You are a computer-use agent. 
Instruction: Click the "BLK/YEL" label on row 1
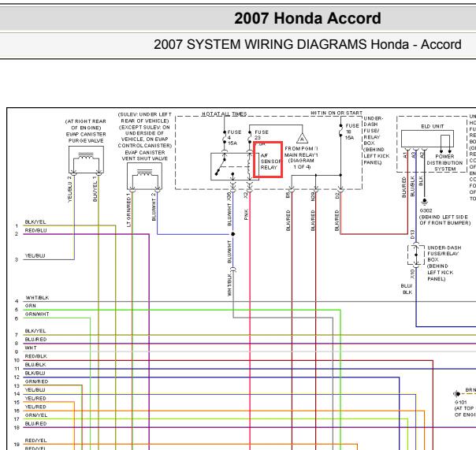(35, 222)
